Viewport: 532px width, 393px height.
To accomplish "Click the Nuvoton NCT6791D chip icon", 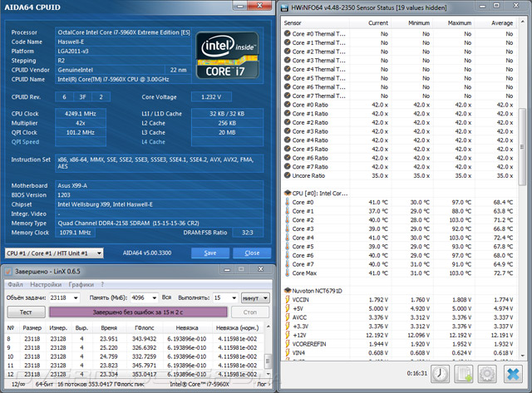I will point(288,291).
